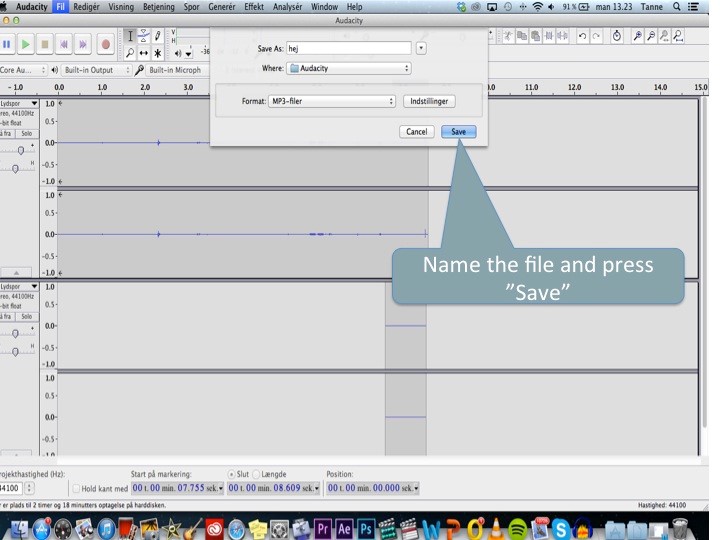The width and height of the screenshot is (720, 540).
Task: Click the Undo arrow icon
Action: 582,36
